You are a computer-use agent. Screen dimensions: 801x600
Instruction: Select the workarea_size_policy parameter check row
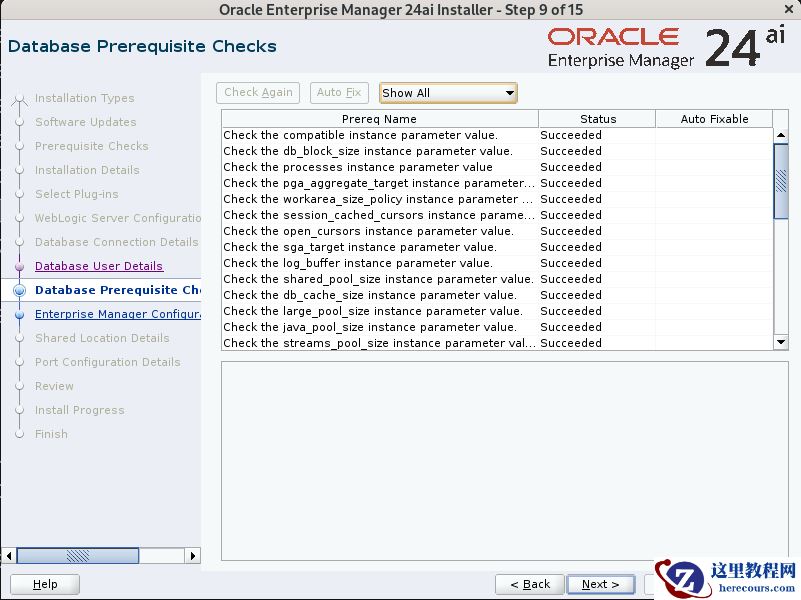(497, 199)
